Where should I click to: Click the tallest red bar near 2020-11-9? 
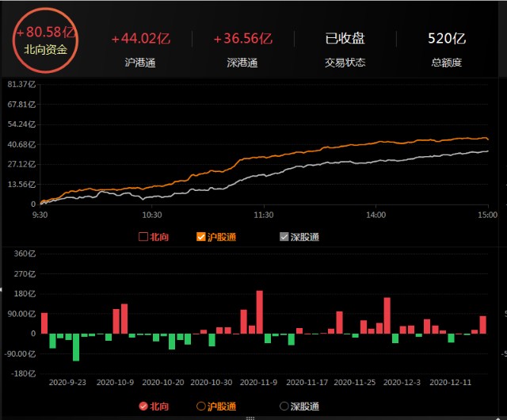[x=260, y=312]
